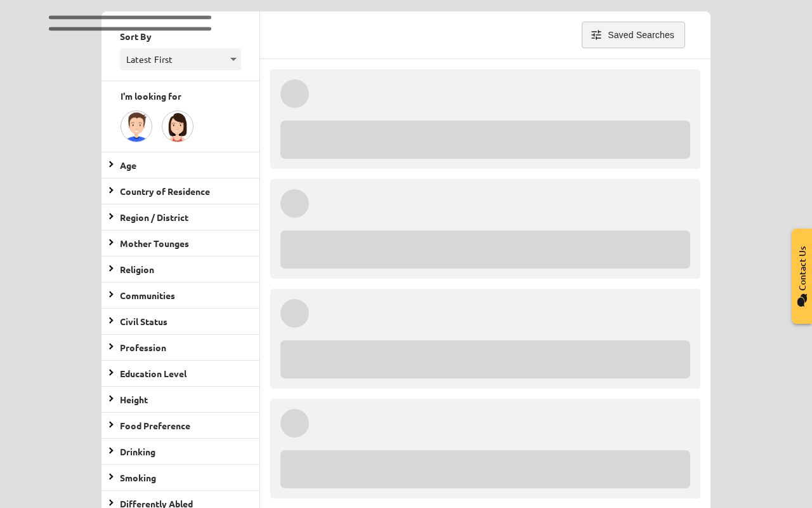Open the Communities filter section

pos(147,295)
